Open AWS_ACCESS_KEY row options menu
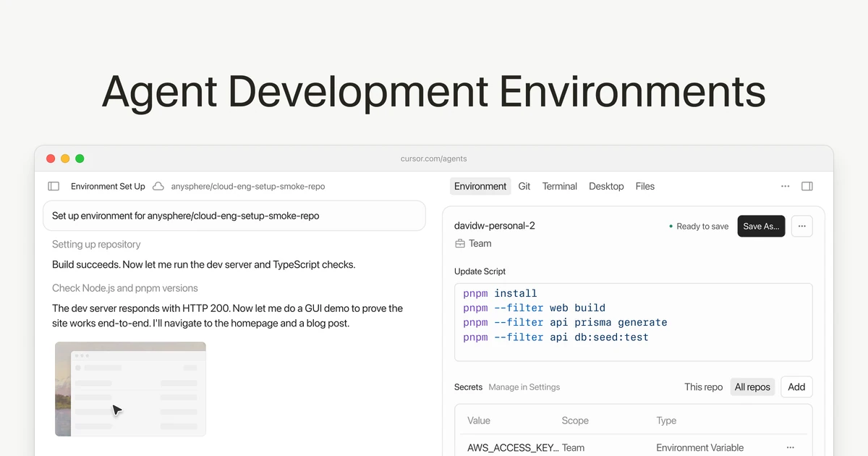868x456 pixels. point(791,447)
